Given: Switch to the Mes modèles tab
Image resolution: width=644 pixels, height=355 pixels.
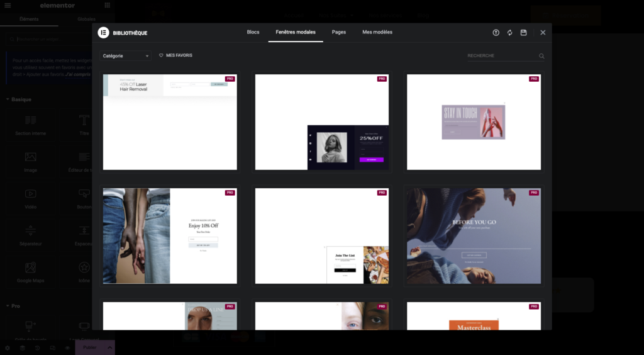Looking at the screenshot, I should 377,32.
